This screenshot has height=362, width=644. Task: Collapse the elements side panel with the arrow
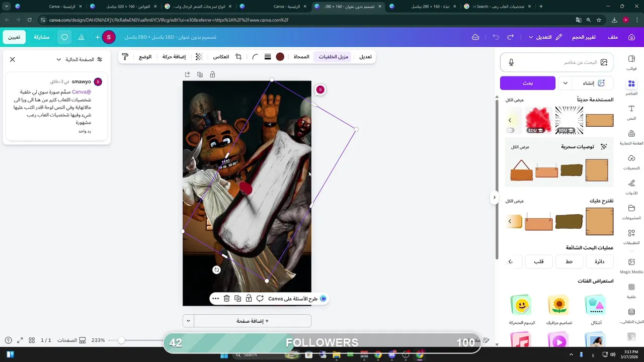tap(494, 198)
